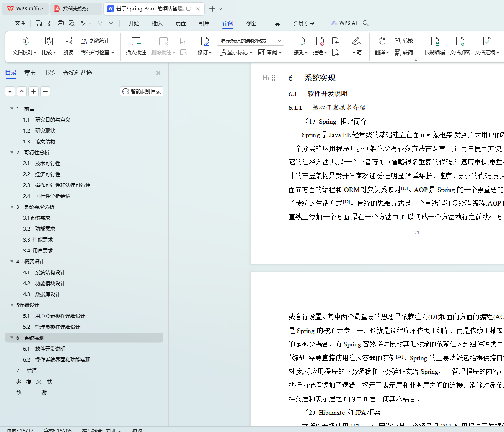Open WPS AI assistant

pos(344,23)
